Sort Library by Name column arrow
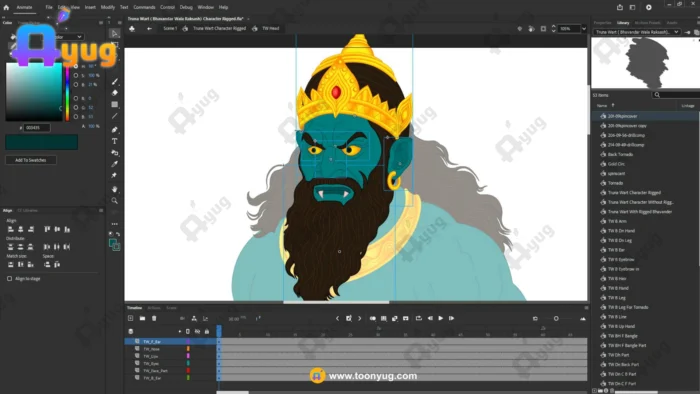This screenshot has width=700, height=394. 613,105
